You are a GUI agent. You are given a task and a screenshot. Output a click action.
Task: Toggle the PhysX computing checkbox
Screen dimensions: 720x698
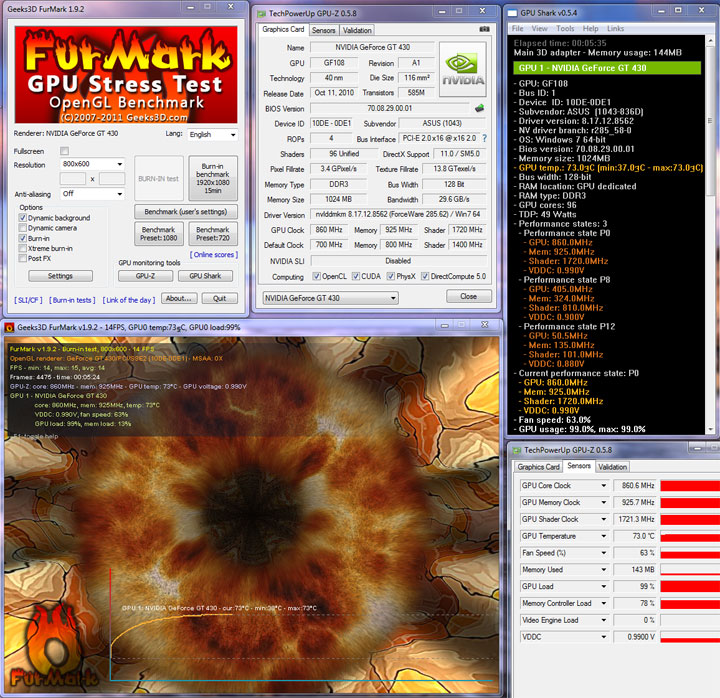[x=390, y=276]
